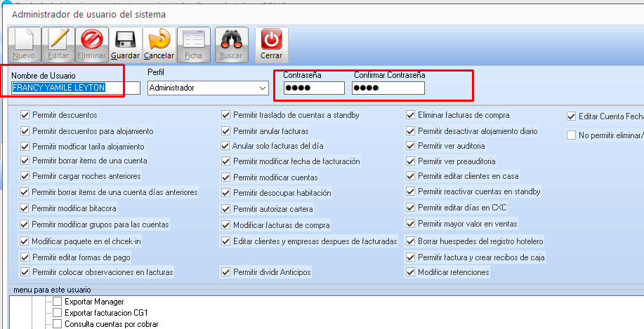This screenshot has width=644, height=329.
Task: Click the red Cerrar power icon
Action: coord(271,40)
